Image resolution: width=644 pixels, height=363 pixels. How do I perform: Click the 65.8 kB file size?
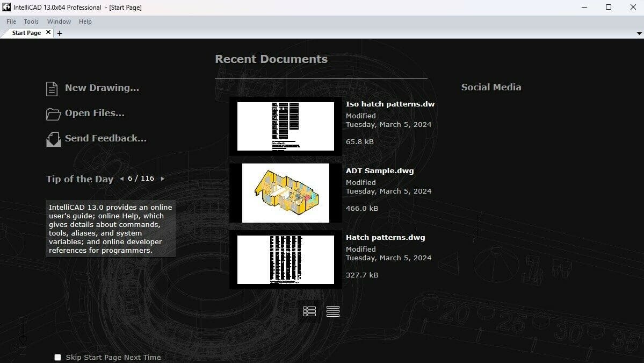point(360,142)
